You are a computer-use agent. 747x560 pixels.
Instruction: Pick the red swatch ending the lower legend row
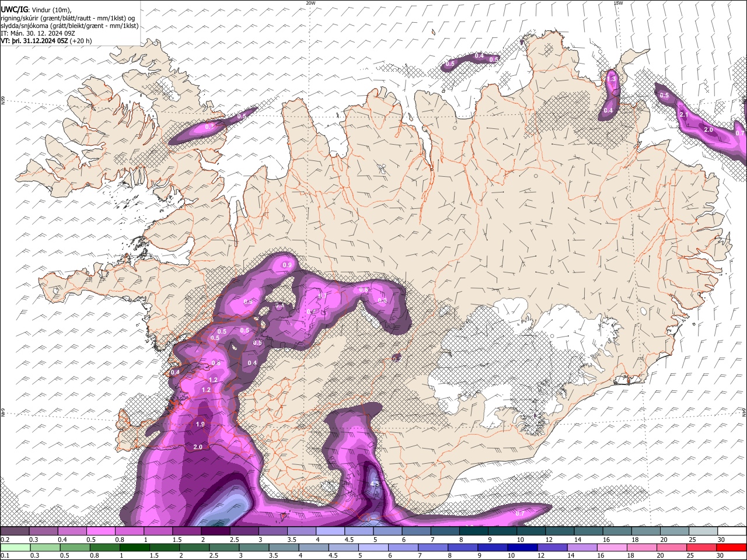(731, 547)
